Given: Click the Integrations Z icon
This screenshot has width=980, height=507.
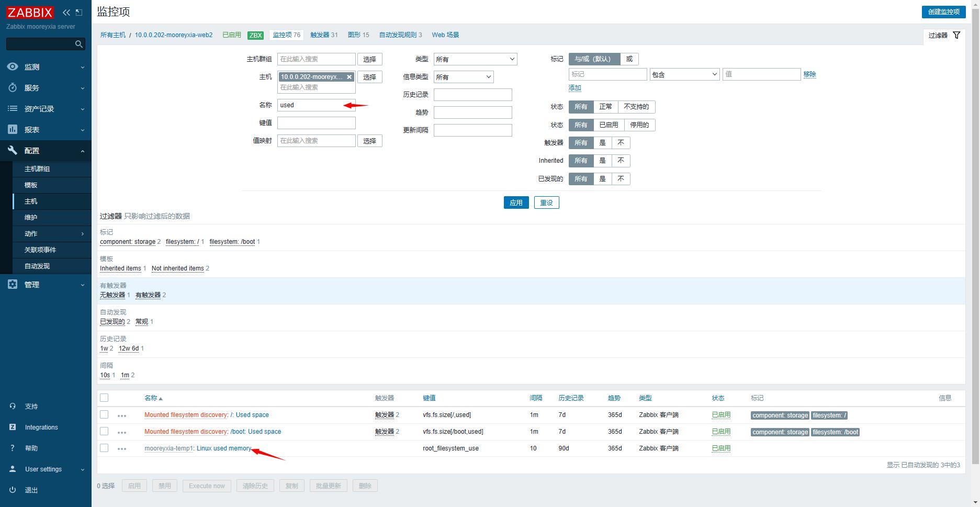Looking at the screenshot, I should tap(13, 427).
